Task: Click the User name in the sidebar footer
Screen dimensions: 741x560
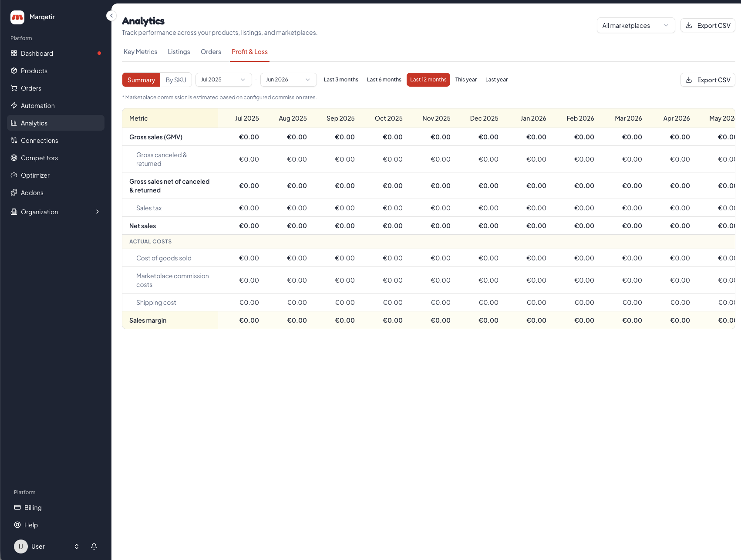Action: pos(38,547)
